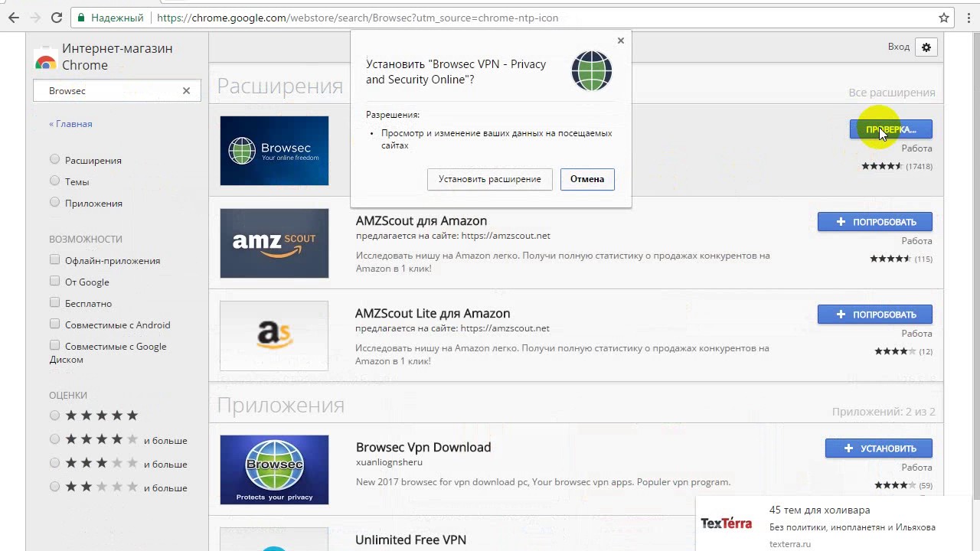Close the install dialog with the X
This screenshot has width=980, height=551.
coord(621,41)
